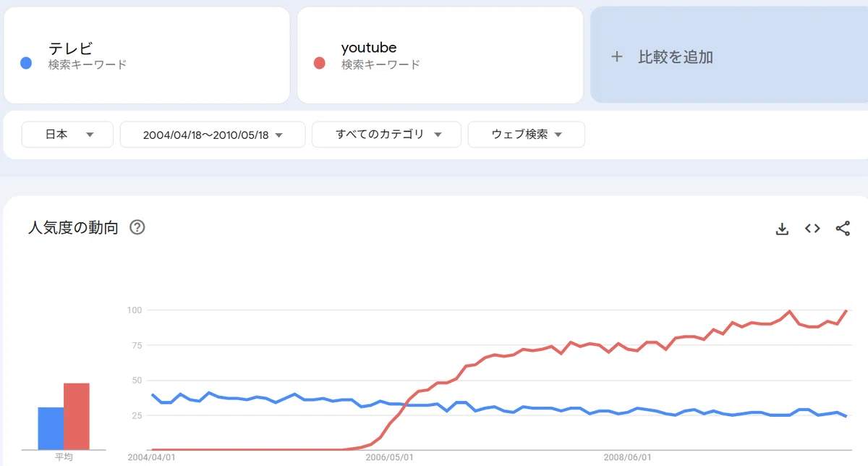Image resolution: width=868 pixels, height=466 pixels.
Task: Edit the youtube search term
Action: (369, 48)
